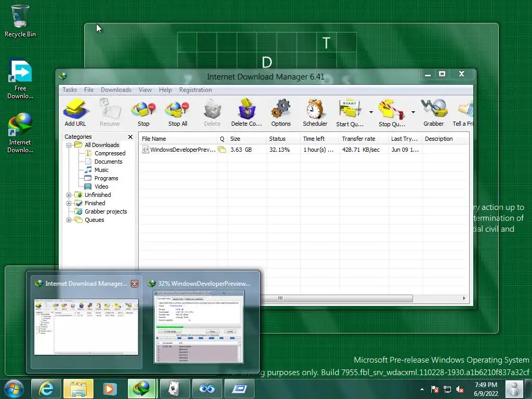Image resolution: width=532 pixels, height=399 pixels.
Task: Select the WindowsDeveloperPrev... download row
Action: pyautogui.click(x=303, y=150)
